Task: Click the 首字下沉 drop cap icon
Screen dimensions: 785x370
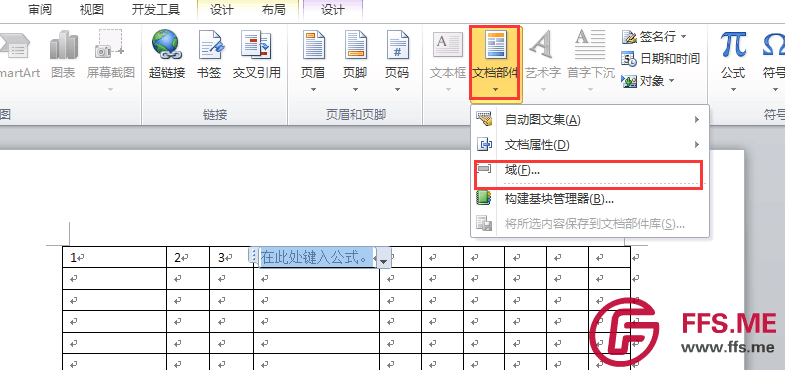Action: pyautogui.click(x=590, y=44)
